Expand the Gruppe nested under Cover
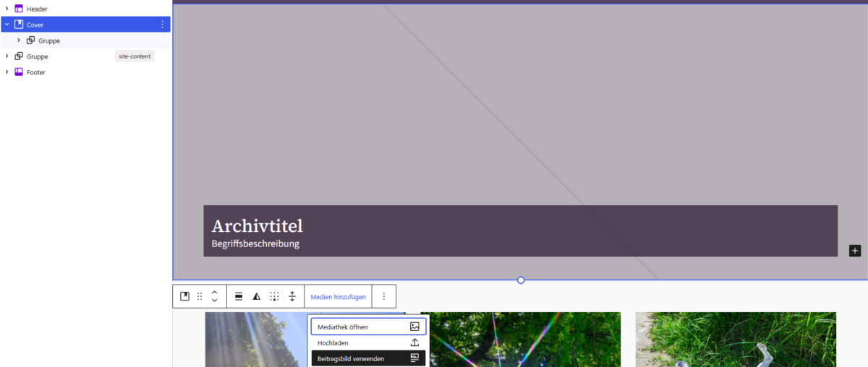This screenshot has width=868, height=367. [19, 40]
